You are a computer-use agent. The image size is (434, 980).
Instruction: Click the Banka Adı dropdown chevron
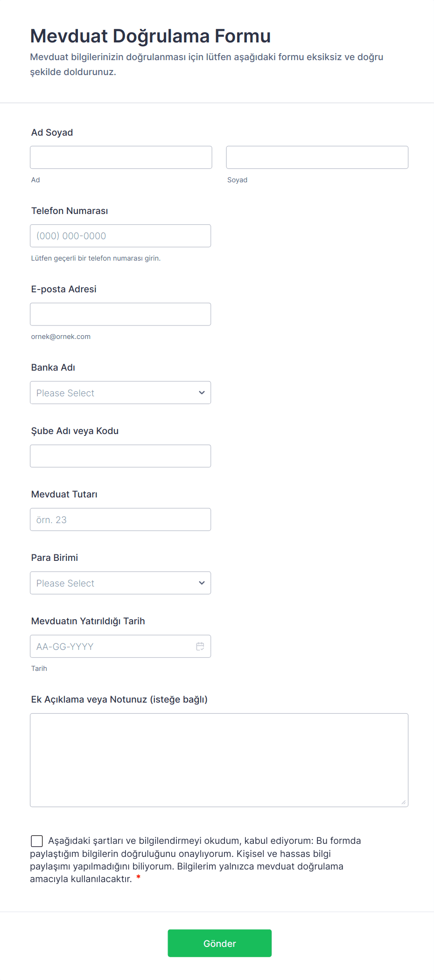point(202,393)
